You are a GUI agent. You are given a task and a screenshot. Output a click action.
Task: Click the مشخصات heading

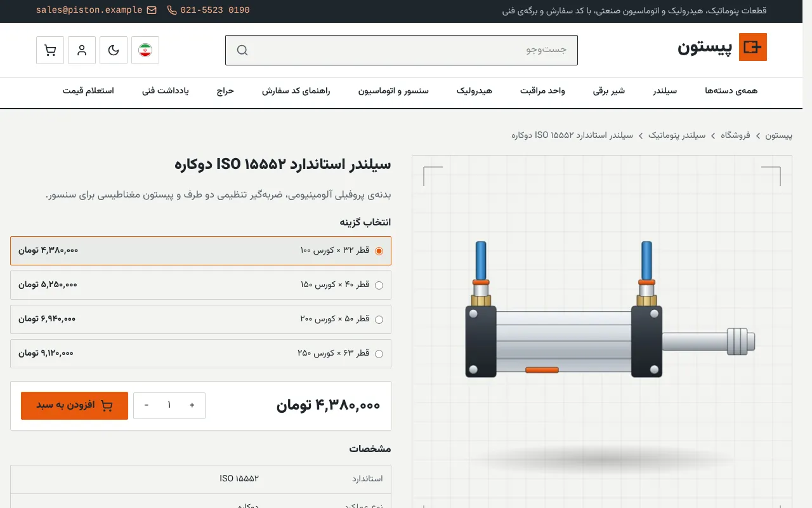[370, 449]
